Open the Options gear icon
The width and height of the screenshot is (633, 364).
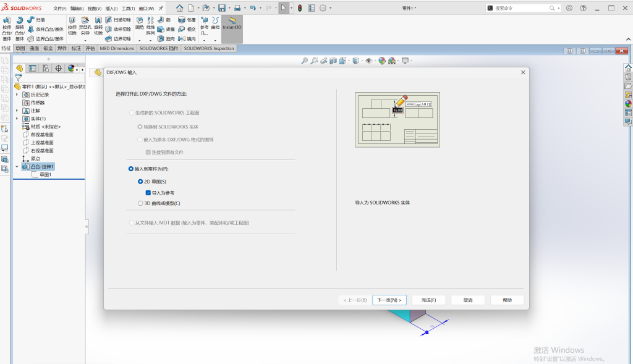(x=323, y=8)
